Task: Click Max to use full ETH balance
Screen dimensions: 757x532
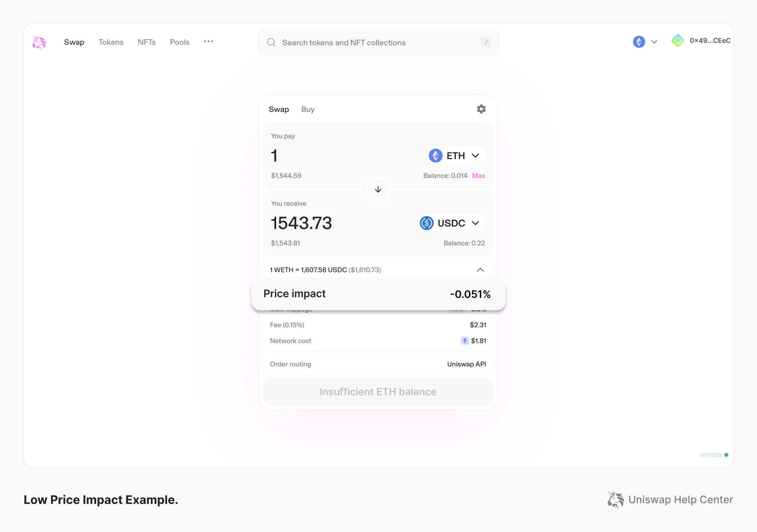Action: tap(478, 175)
